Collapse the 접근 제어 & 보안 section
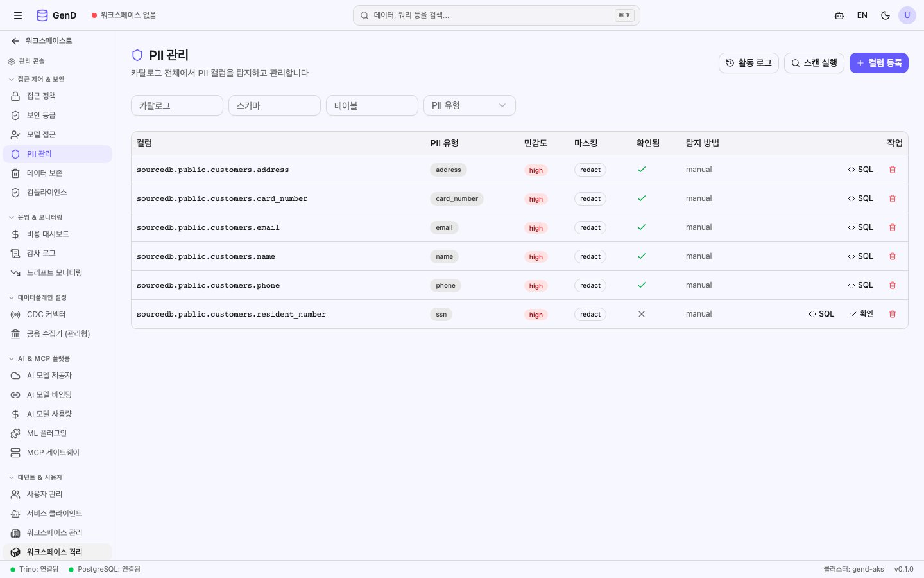The width and height of the screenshot is (924, 578). click(x=37, y=79)
